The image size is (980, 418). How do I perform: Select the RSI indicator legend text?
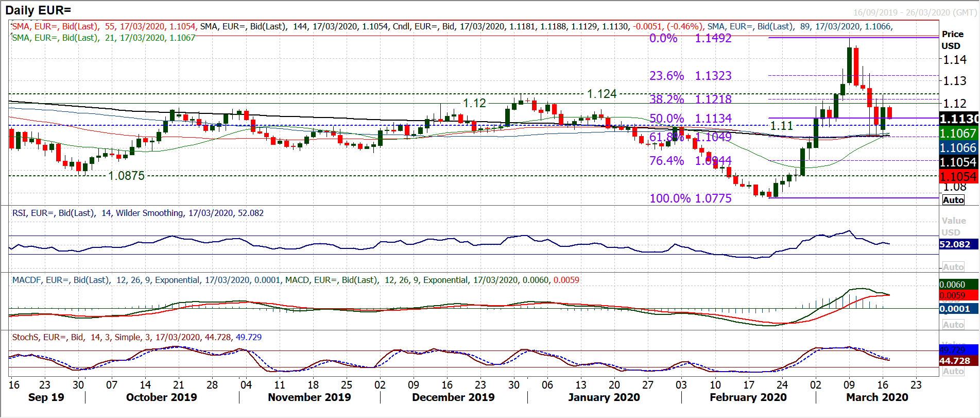137,213
